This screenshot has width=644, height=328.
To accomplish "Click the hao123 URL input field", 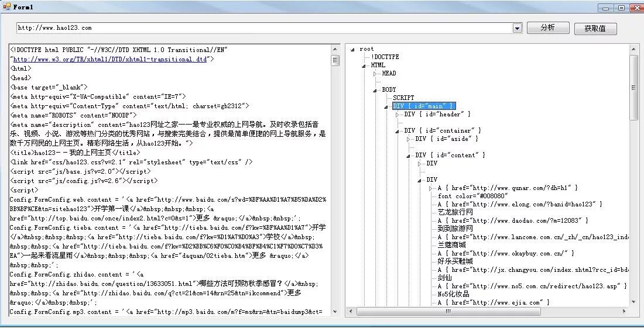I will pyautogui.click(x=265, y=28).
